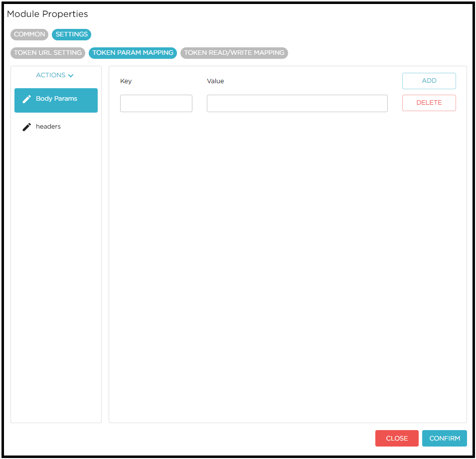Open the ACTIONS dropdown menu
Viewport: 476px width, 459px height.
point(55,75)
